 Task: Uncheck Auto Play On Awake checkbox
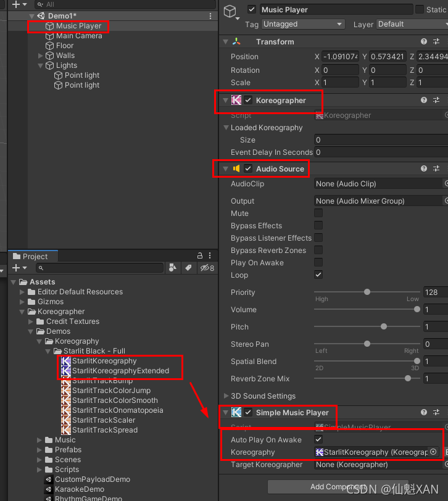318,439
